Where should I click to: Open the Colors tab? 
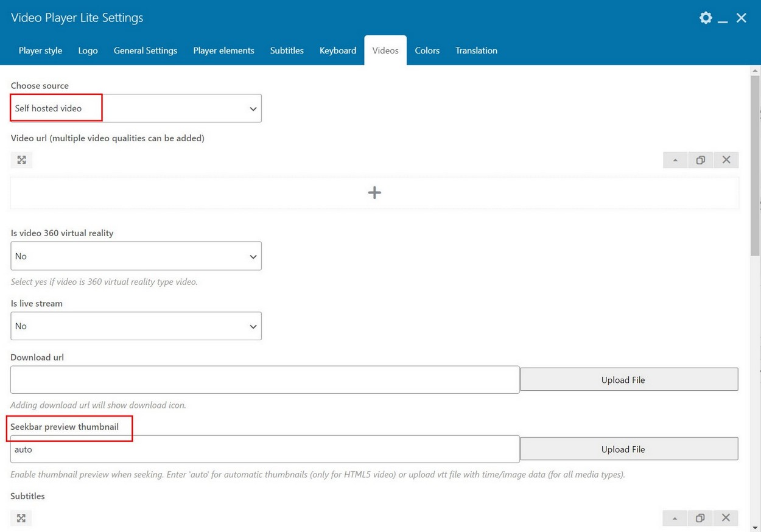(x=427, y=51)
